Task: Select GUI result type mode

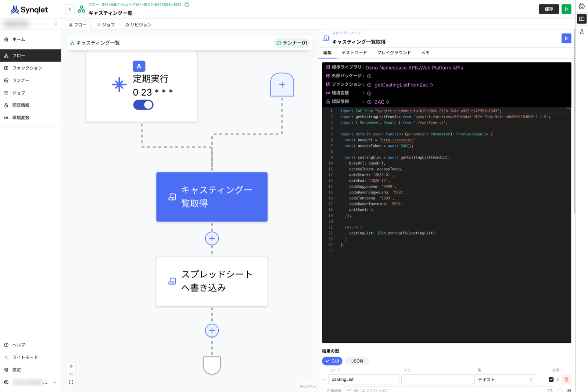Action: click(x=332, y=361)
